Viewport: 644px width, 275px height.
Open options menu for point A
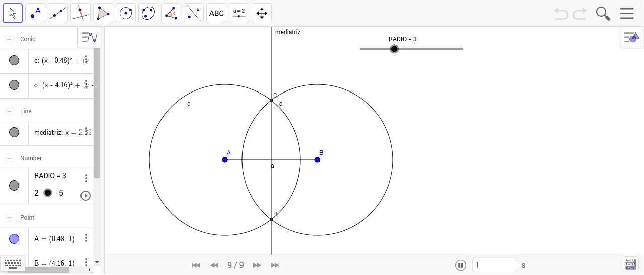point(86,238)
